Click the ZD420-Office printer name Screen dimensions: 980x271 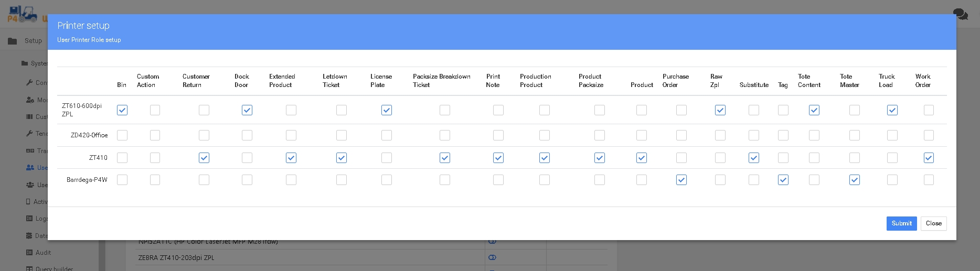coord(89,135)
